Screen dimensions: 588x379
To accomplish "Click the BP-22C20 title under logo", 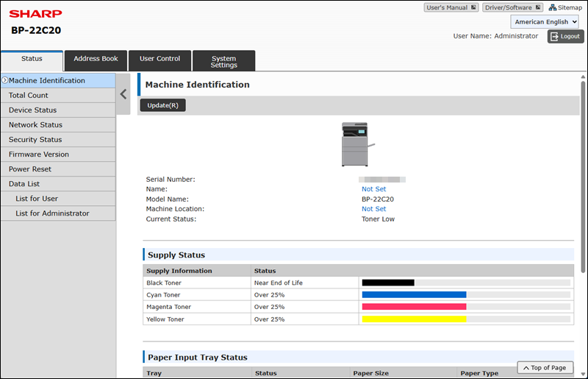I will pyautogui.click(x=36, y=30).
